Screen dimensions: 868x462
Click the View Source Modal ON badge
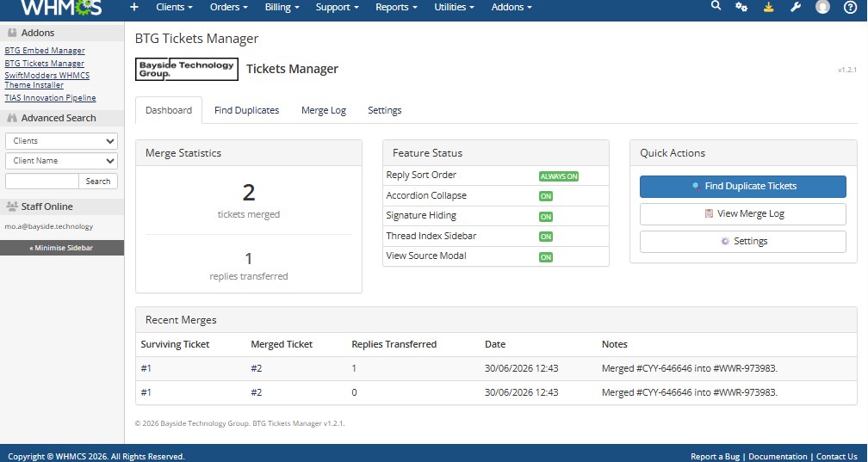tap(546, 257)
